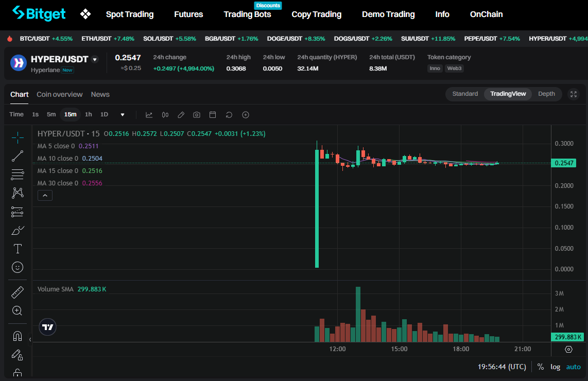
Task: Open the Futures menu
Action: (188, 14)
